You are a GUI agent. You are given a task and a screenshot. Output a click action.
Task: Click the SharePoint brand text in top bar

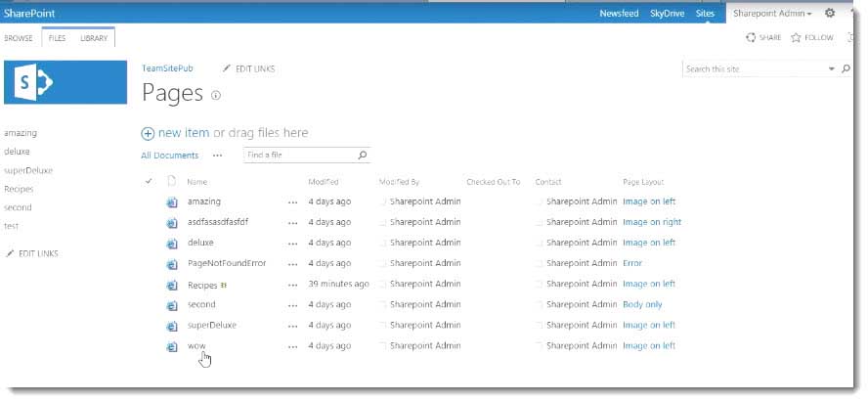pos(29,14)
